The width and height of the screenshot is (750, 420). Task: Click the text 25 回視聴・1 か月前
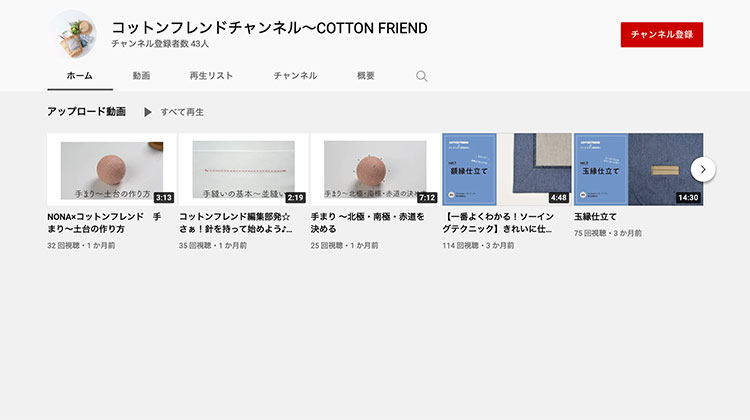[344, 245]
